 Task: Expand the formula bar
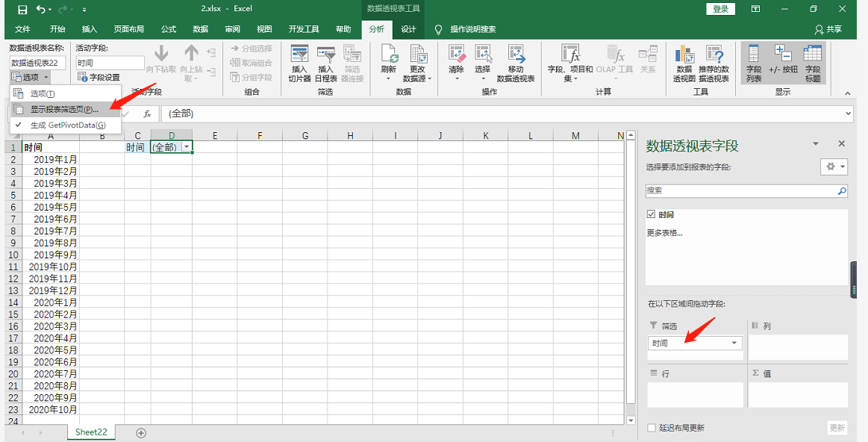[849, 113]
